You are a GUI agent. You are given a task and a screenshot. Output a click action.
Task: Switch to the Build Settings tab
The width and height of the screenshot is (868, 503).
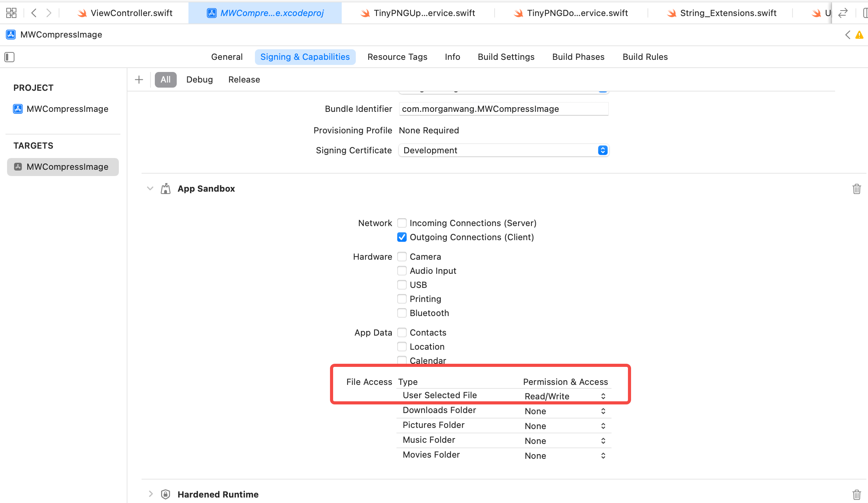(x=506, y=57)
